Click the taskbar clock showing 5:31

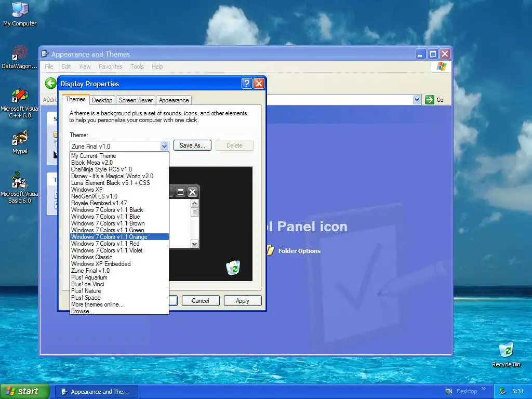click(518, 392)
